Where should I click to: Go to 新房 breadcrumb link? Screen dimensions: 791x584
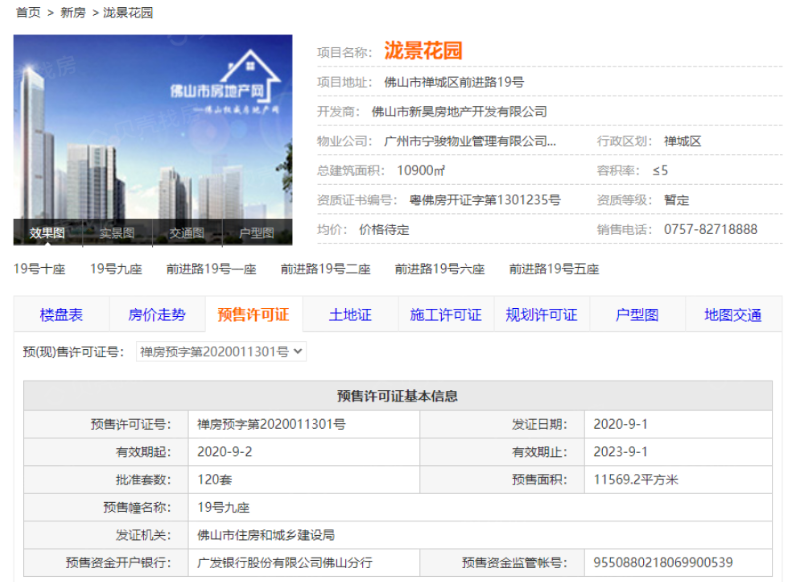tap(73, 13)
